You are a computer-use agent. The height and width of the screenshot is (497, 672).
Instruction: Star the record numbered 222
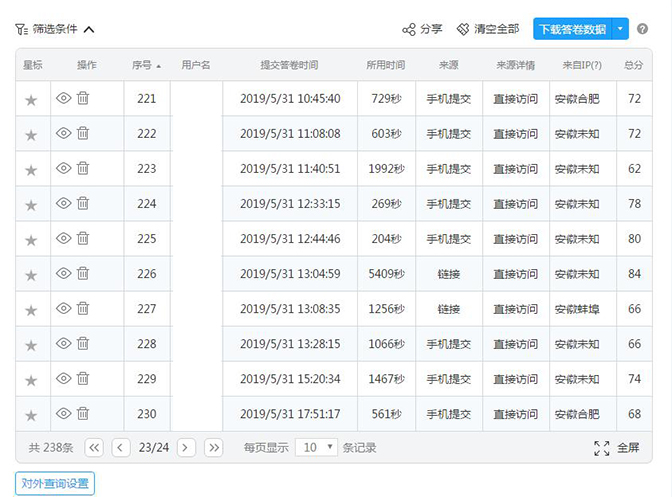[x=31, y=135]
